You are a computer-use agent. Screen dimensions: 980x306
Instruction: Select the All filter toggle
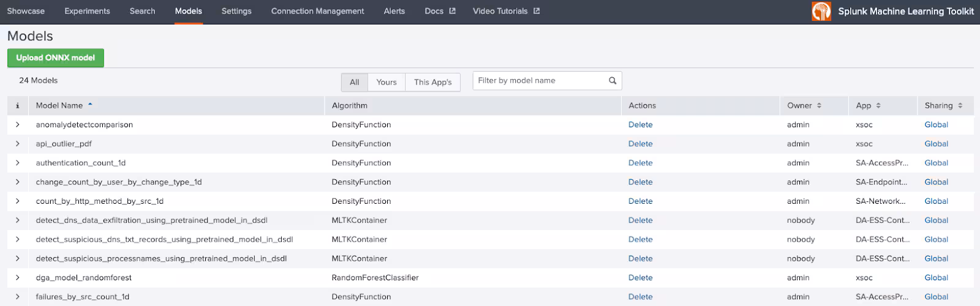(x=354, y=82)
